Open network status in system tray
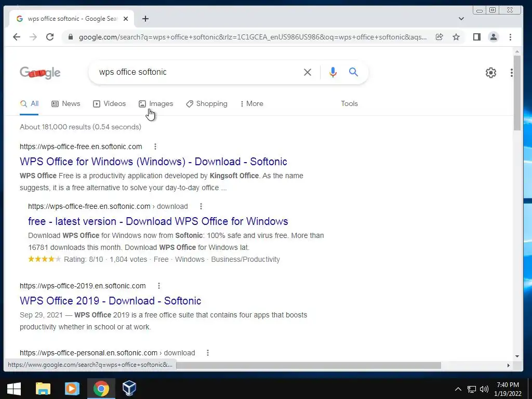 click(x=472, y=389)
